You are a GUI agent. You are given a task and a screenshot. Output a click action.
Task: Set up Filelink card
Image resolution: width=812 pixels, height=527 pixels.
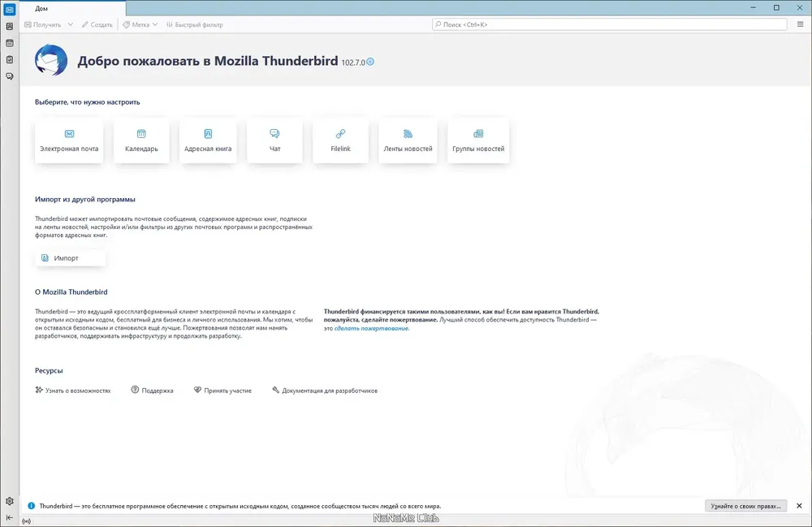(x=340, y=140)
